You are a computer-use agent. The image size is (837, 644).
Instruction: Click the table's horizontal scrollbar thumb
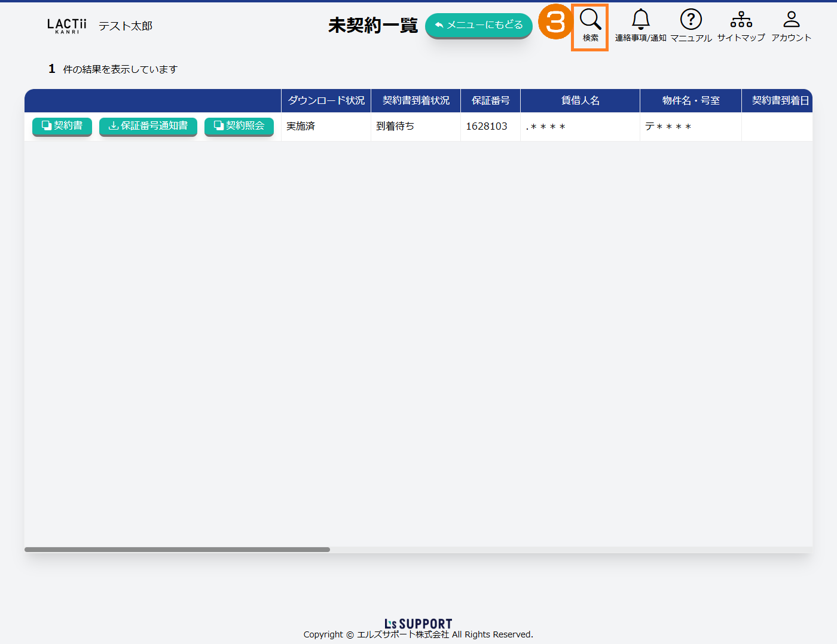177,550
